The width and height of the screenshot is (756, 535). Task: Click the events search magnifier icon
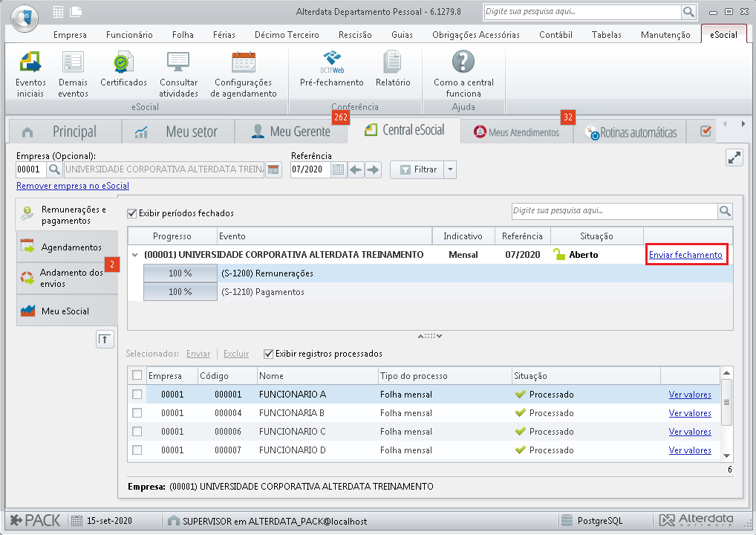725,211
